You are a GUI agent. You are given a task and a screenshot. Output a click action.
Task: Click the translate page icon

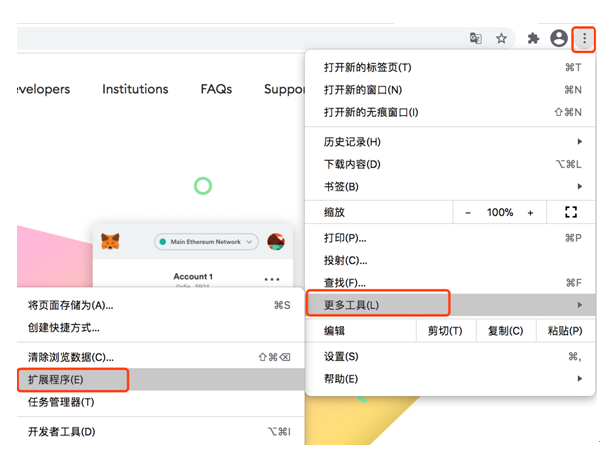[476, 39]
